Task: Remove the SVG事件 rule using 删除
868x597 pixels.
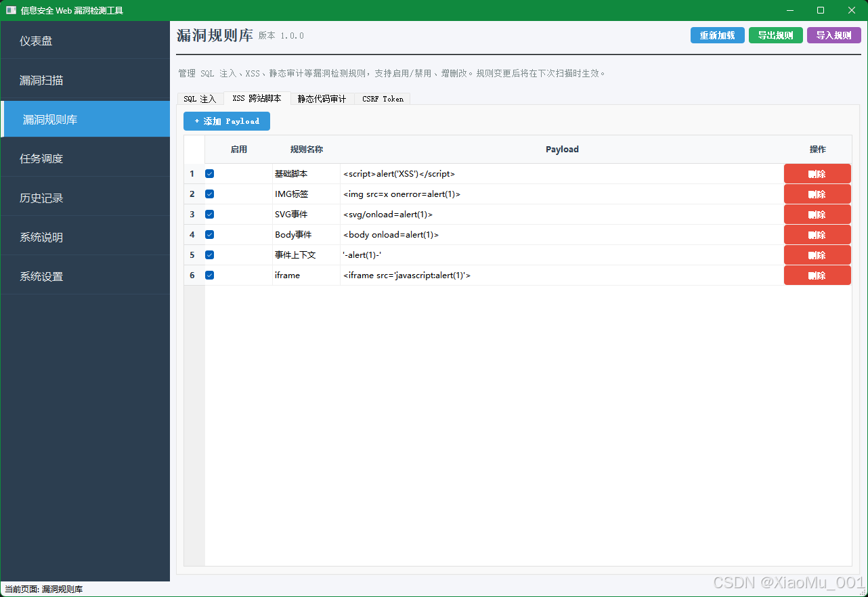Action: 817,215
